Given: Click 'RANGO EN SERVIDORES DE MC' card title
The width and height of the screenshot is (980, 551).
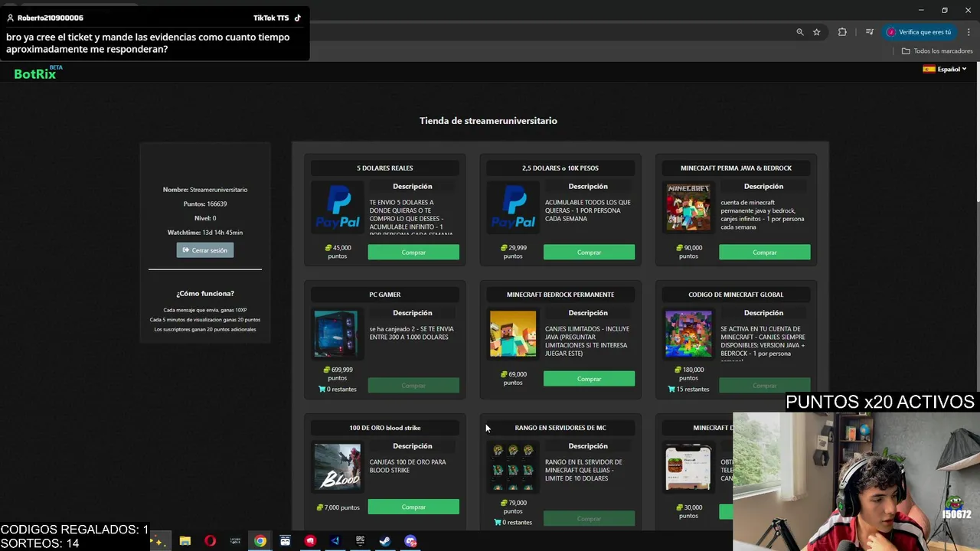Looking at the screenshot, I should click(560, 428).
